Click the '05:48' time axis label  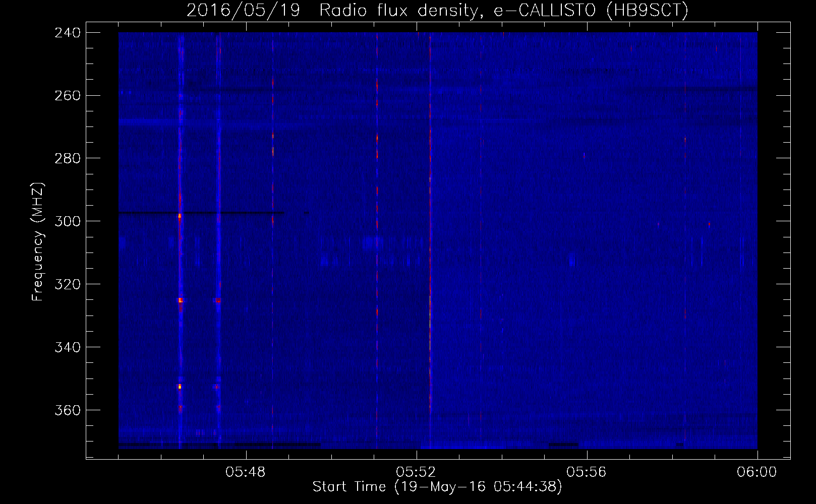tap(246, 472)
